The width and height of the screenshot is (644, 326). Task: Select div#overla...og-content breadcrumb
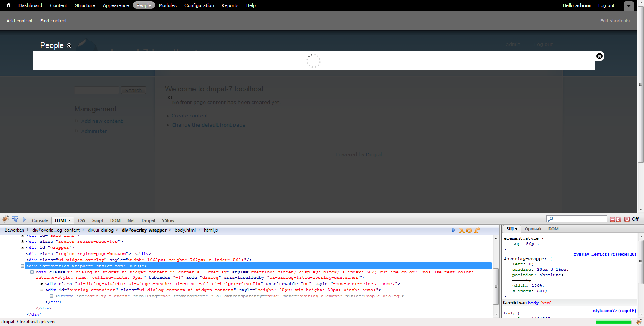pyautogui.click(x=56, y=230)
